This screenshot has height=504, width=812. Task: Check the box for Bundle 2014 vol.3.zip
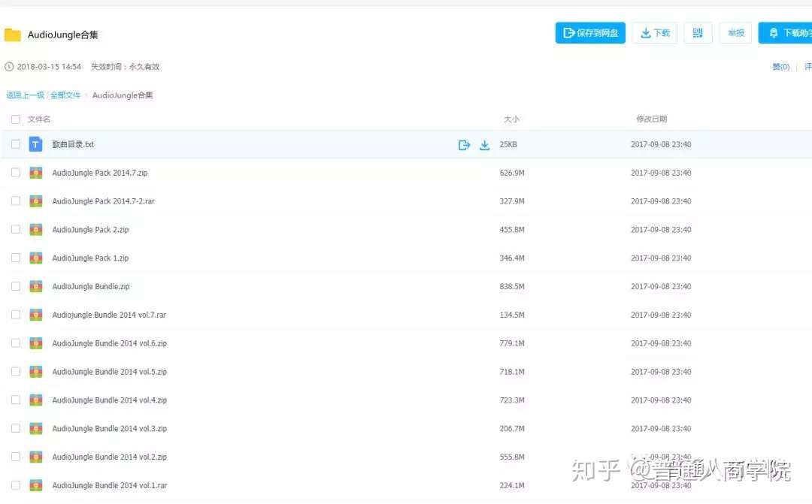point(16,429)
